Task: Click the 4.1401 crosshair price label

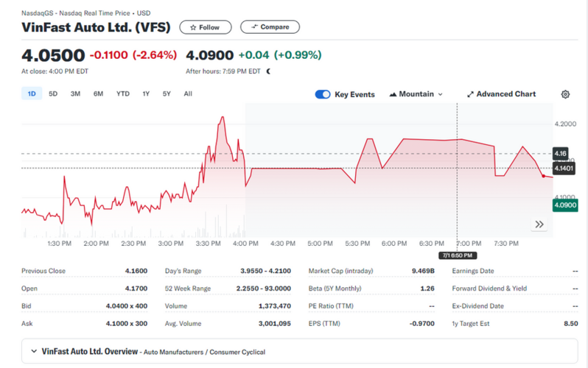Action: click(564, 169)
